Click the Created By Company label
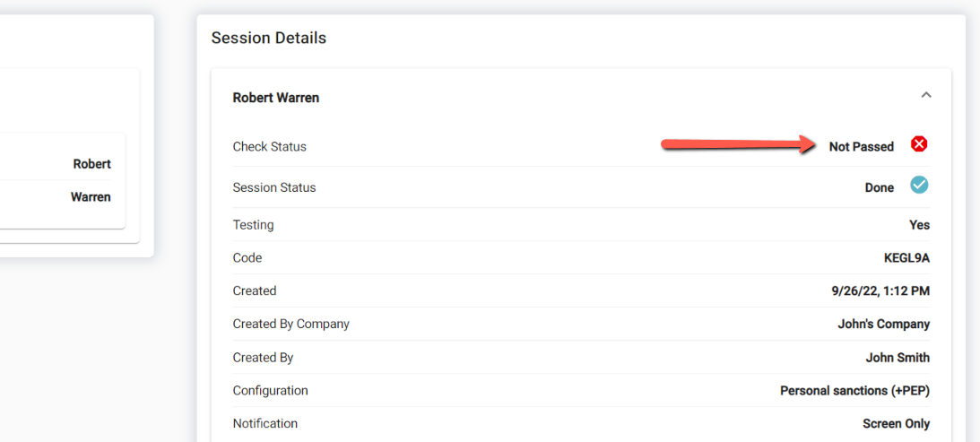 click(291, 325)
